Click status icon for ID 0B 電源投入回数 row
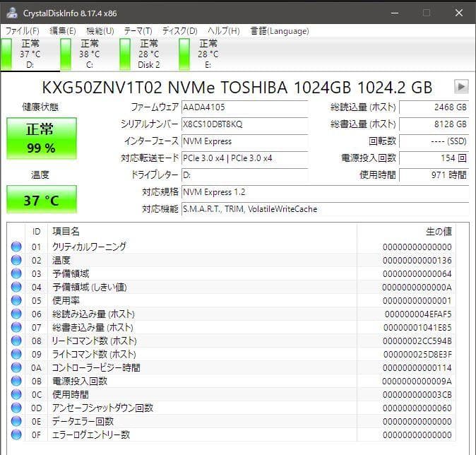The height and width of the screenshot is (455, 476). (16, 381)
